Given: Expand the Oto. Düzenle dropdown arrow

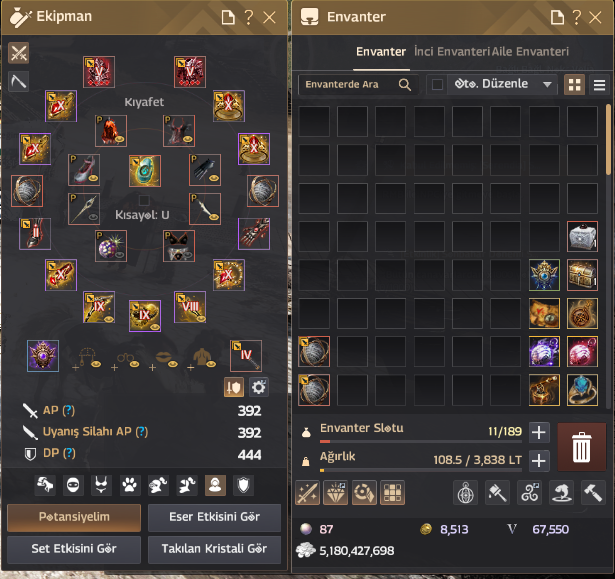Looking at the screenshot, I should point(547,84).
